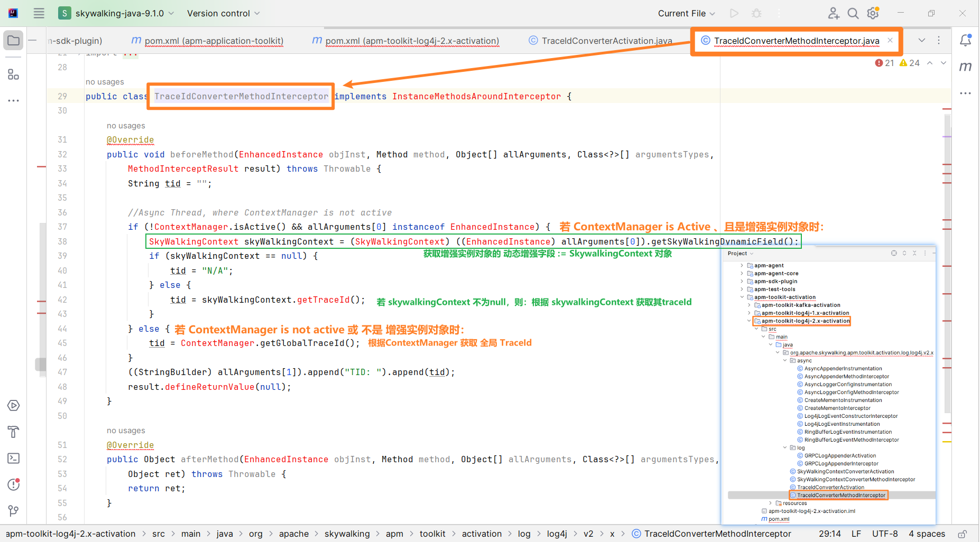The height and width of the screenshot is (542, 980).
Task: Click the @Override annotation above beforeMethod
Action: 130,139
